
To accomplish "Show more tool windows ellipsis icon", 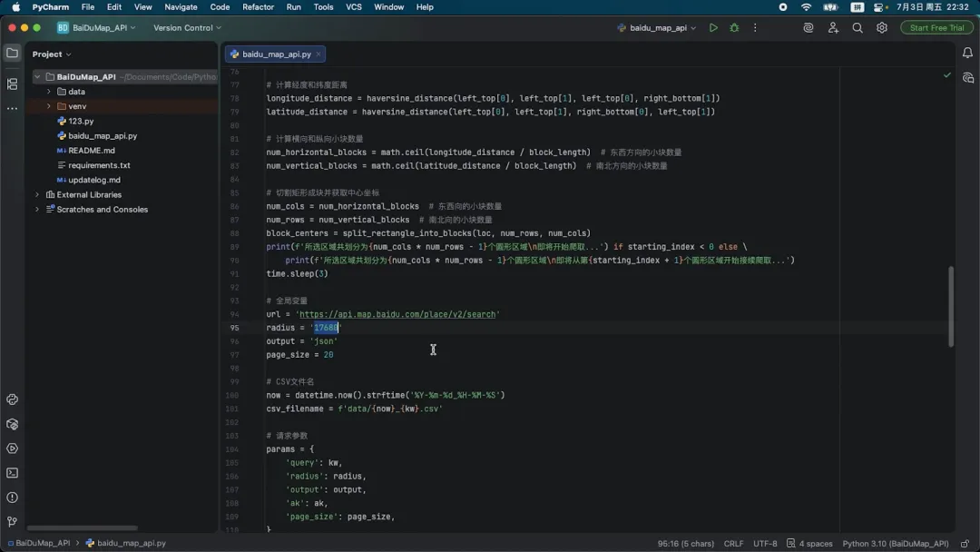I will point(12,108).
